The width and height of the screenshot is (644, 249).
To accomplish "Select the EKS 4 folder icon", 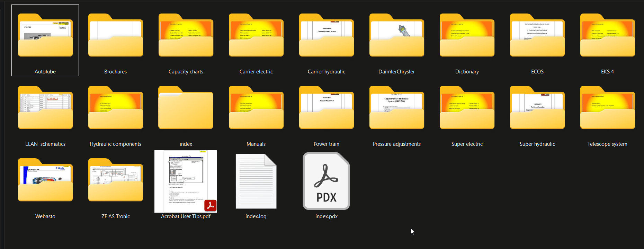I will 608,35.
